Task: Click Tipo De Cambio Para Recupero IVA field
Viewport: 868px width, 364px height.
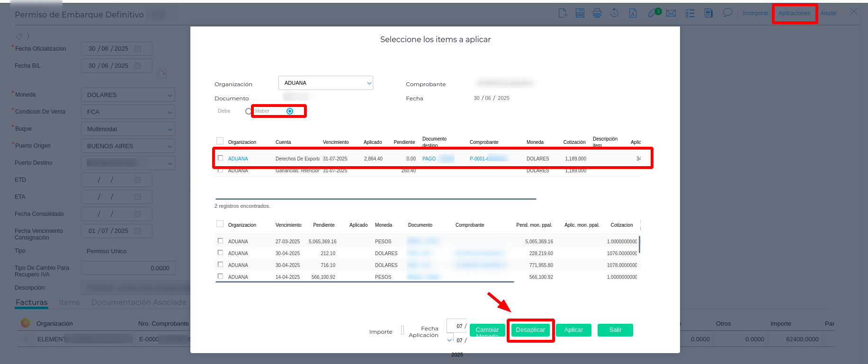Action: (128, 268)
